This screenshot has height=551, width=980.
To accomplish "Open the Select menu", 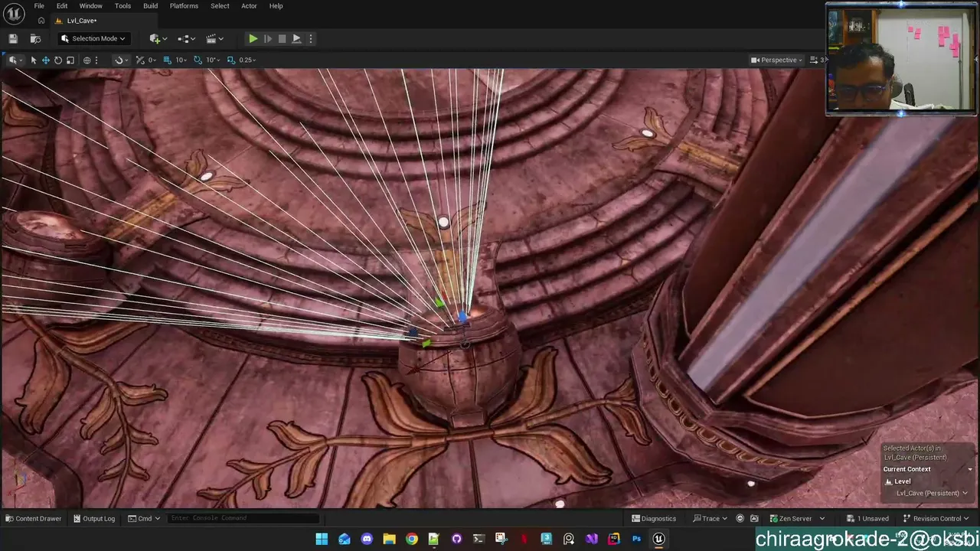I will click(220, 6).
